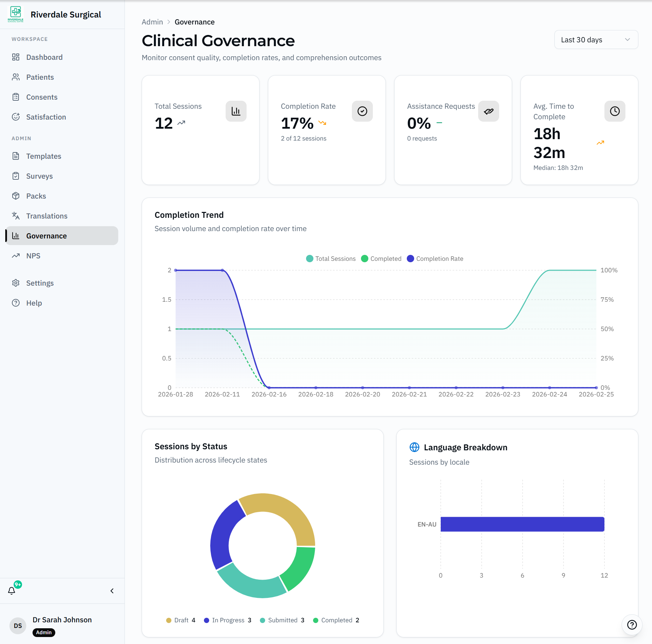The width and height of the screenshot is (652, 644).
Task: Click the EN-AU language bar
Action: 522,524
